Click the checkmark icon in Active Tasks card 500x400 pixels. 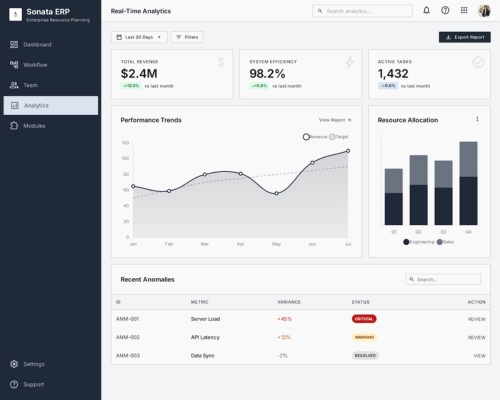[478, 62]
